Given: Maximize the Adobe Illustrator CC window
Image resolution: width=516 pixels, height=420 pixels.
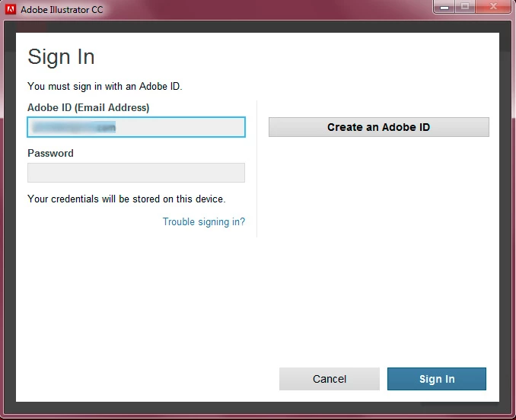Looking at the screenshot, I should coord(465,7).
